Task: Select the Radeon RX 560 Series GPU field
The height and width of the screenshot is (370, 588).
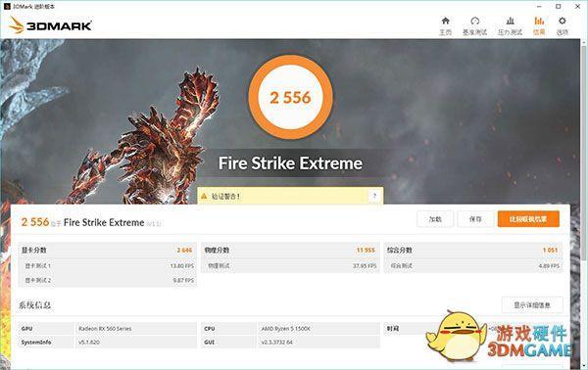Action: click(x=136, y=329)
